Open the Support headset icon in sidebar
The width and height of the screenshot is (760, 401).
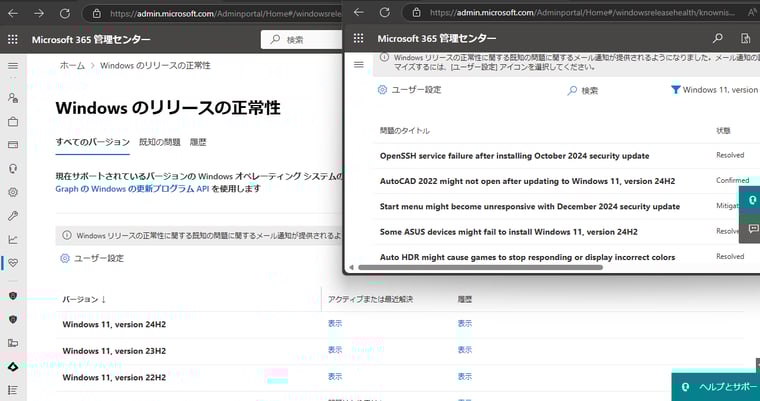click(13, 169)
